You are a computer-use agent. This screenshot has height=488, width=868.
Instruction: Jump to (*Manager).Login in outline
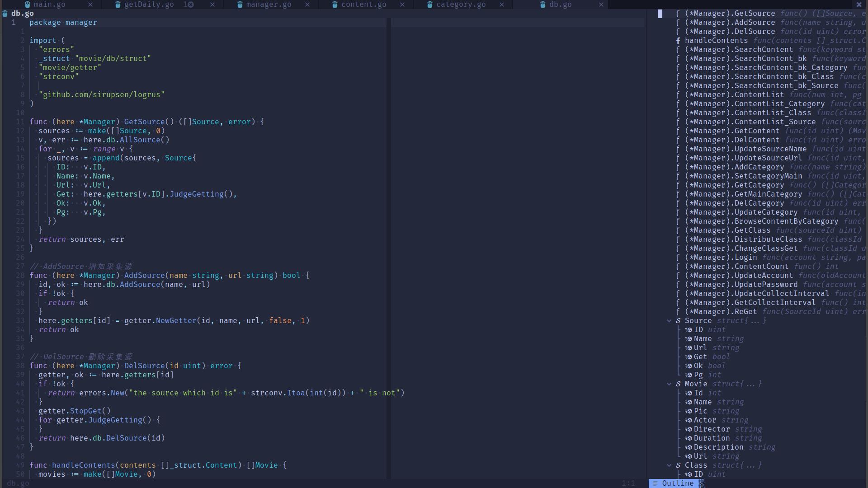(721, 258)
